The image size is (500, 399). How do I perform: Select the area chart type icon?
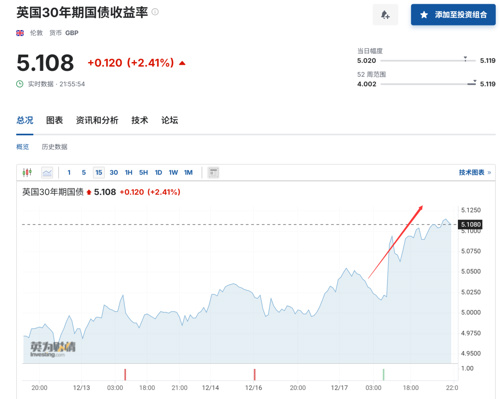(x=47, y=172)
